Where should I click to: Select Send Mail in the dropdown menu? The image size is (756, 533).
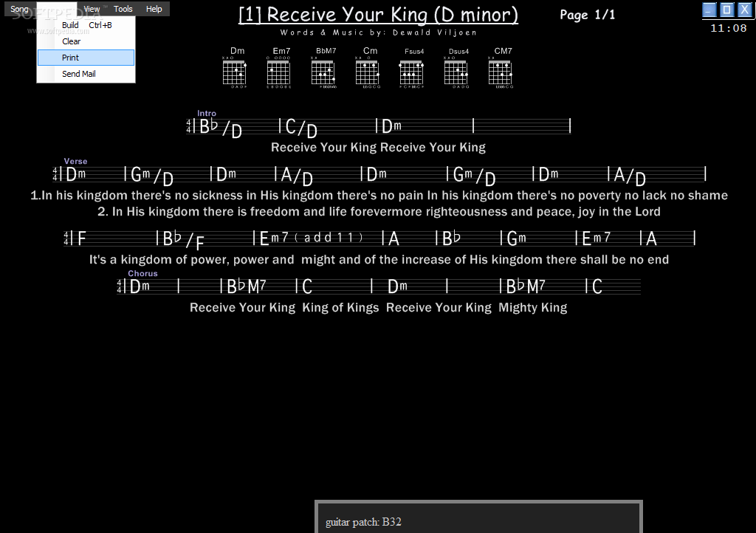tap(86, 74)
